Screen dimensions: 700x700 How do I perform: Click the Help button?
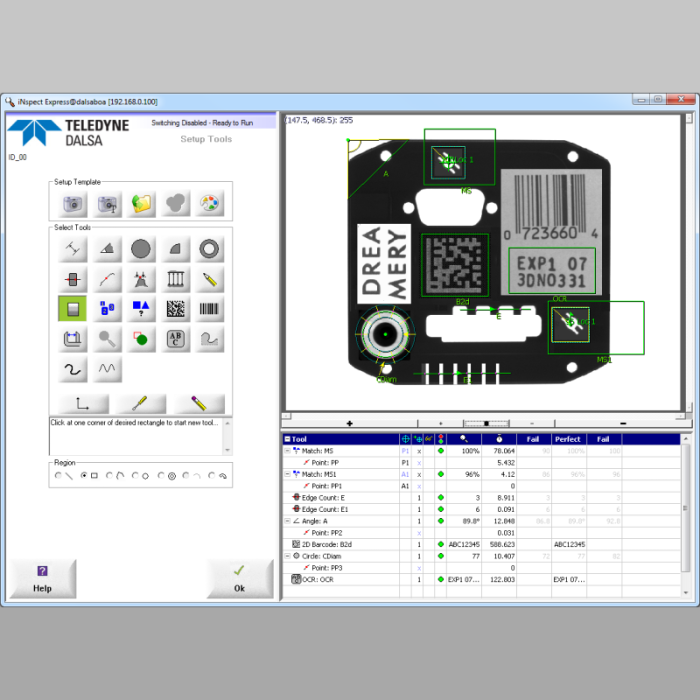[42, 579]
